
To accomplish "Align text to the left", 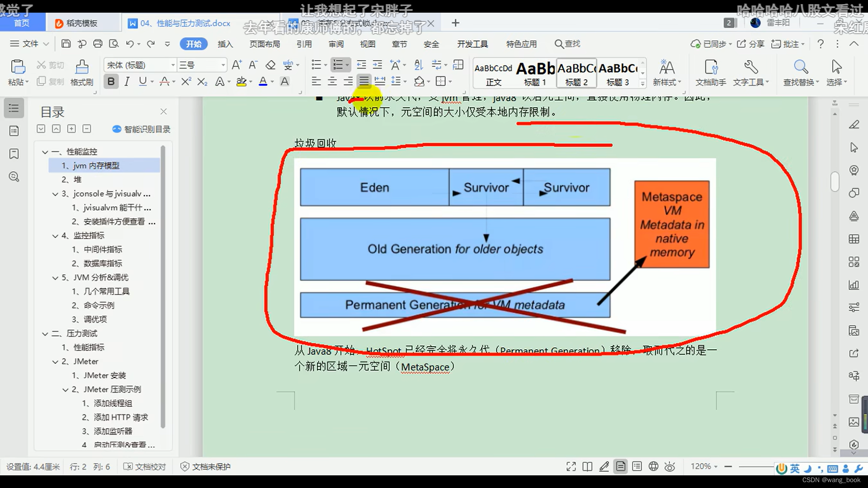I will pos(316,81).
